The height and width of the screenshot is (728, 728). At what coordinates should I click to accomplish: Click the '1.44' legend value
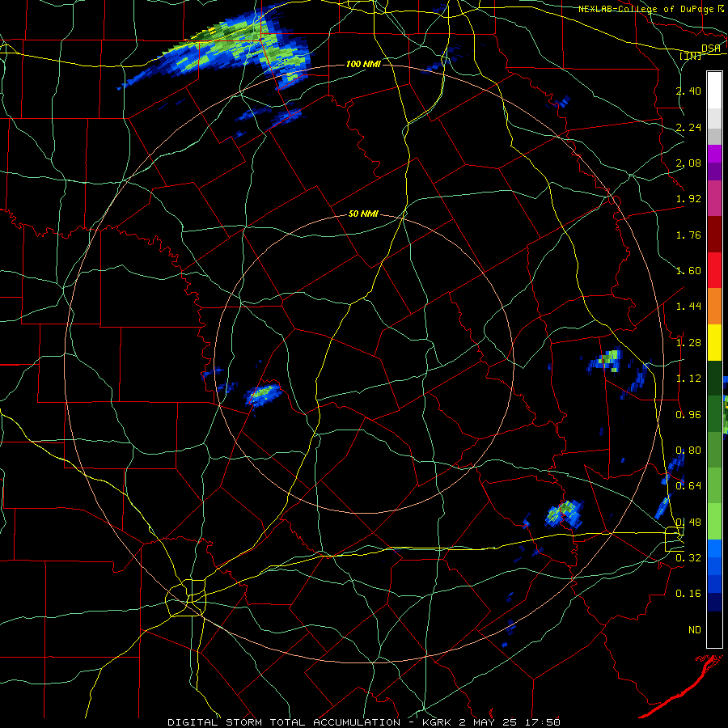[688, 307]
